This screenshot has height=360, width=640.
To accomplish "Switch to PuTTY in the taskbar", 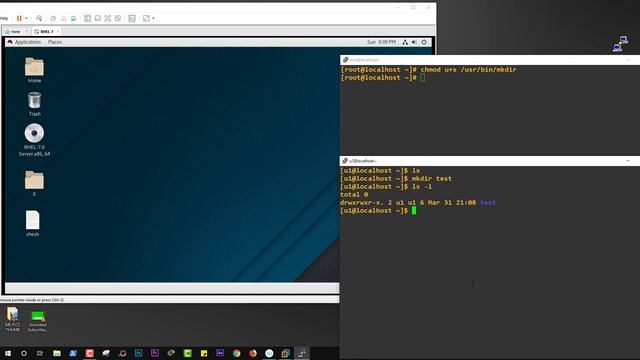I will click(302, 353).
